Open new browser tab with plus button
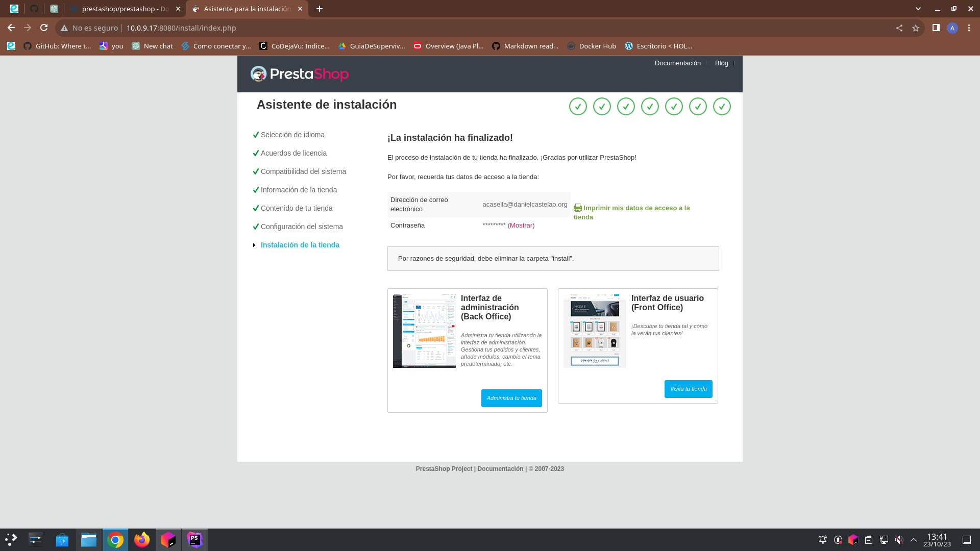The image size is (980, 551). click(x=320, y=9)
